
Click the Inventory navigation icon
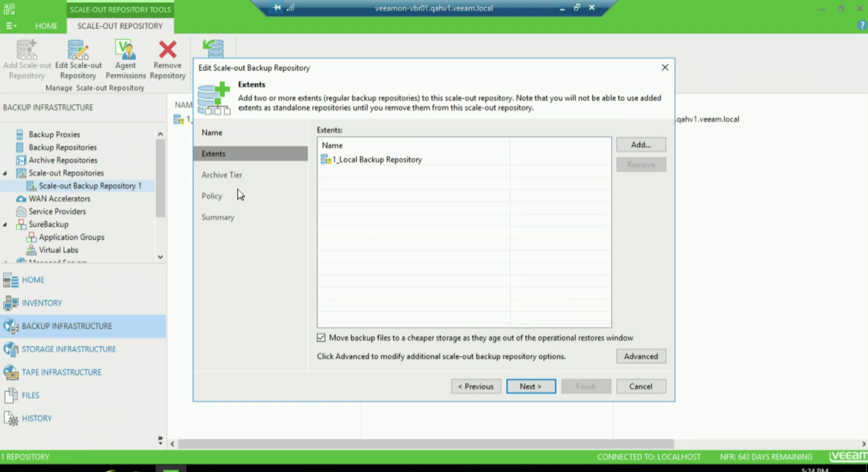pos(11,303)
